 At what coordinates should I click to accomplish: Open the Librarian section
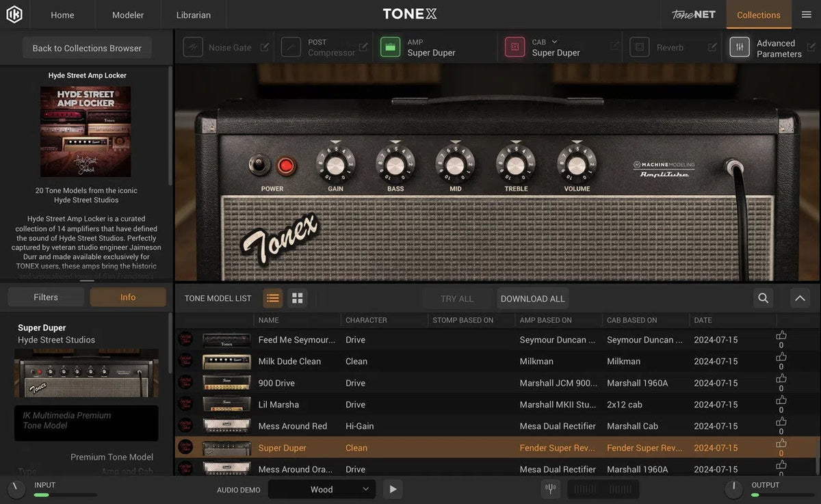(192, 14)
